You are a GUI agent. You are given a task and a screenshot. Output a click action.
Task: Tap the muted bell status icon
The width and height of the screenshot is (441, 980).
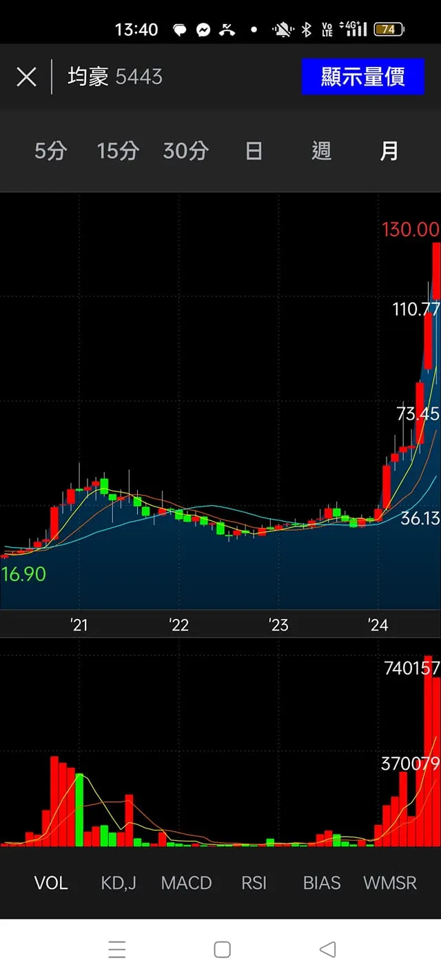coord(283,30)
